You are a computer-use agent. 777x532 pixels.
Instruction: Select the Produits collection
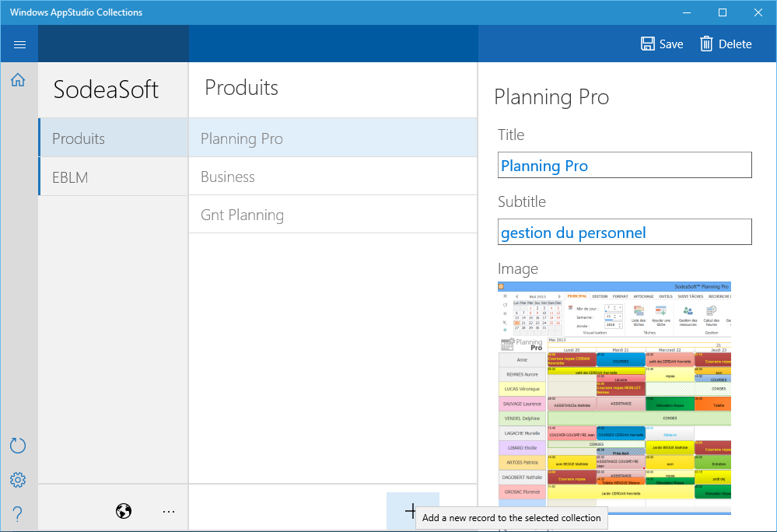[x=114, y=138]
